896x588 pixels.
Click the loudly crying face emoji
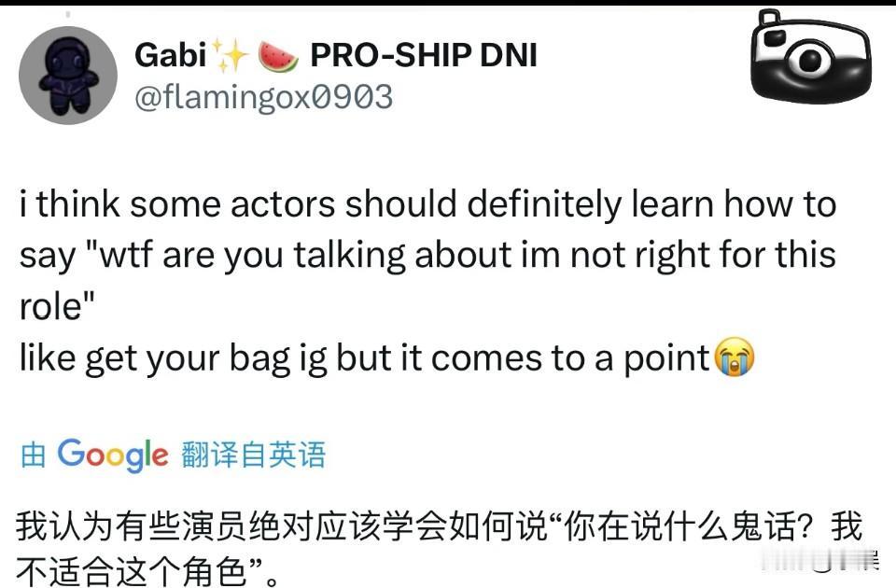click(x=735, y=357)
